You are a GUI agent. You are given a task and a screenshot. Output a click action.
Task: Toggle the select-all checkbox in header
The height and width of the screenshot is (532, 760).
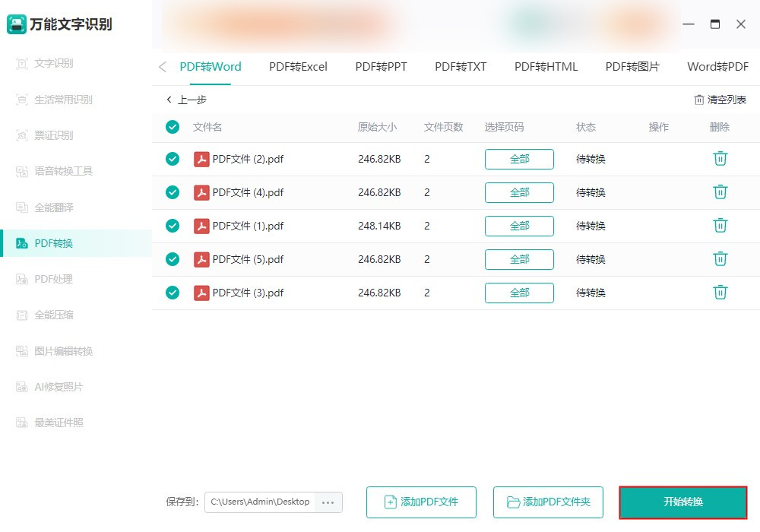(173, 127)
